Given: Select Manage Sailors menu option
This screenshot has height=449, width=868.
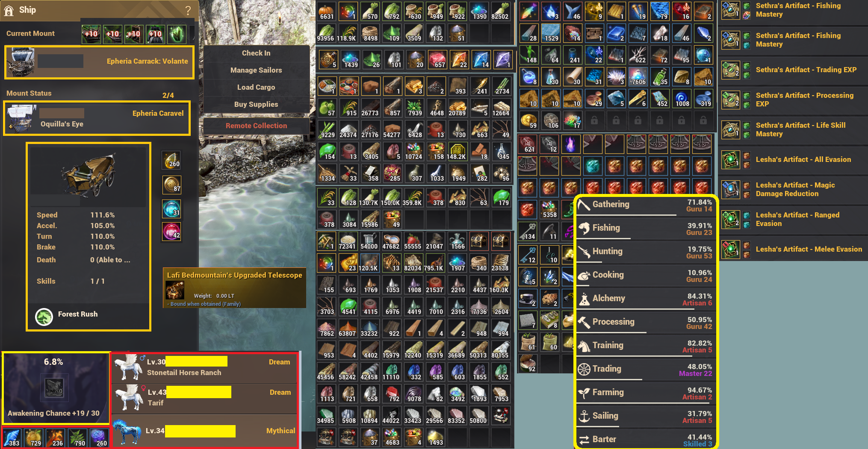Looking at the screenshot, I should click(x=256, y=70).
